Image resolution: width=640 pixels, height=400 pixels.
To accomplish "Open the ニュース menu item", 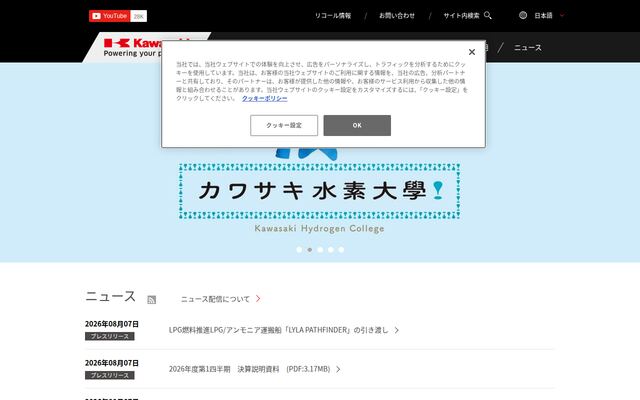I will 528,48.
